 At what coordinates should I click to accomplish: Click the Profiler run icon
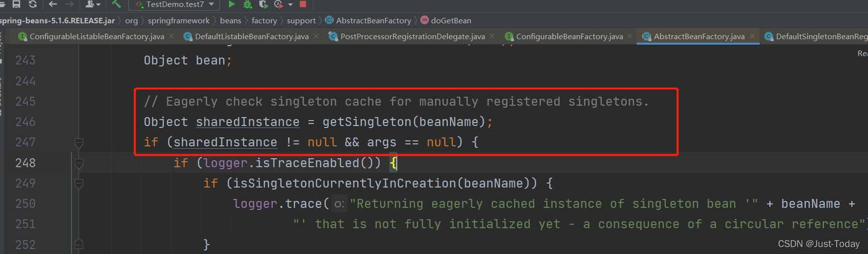(279, 4)
